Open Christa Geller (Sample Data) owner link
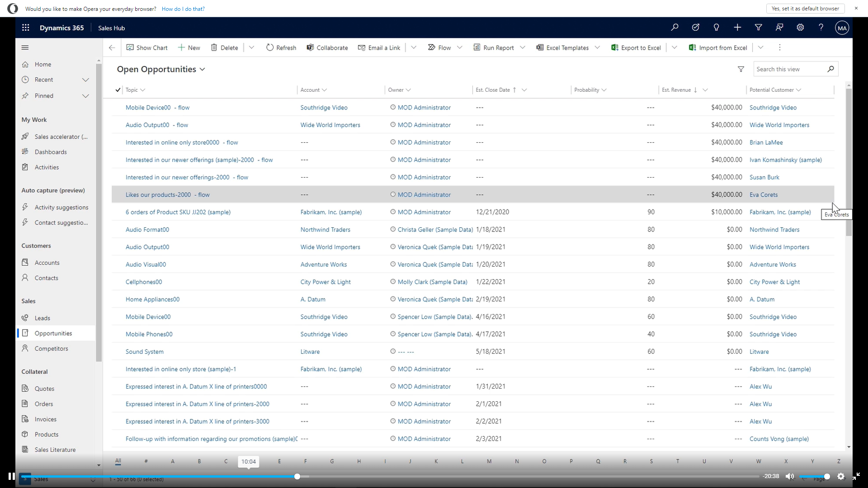Screen dimensions: 868x488 [x=435, y=230]
